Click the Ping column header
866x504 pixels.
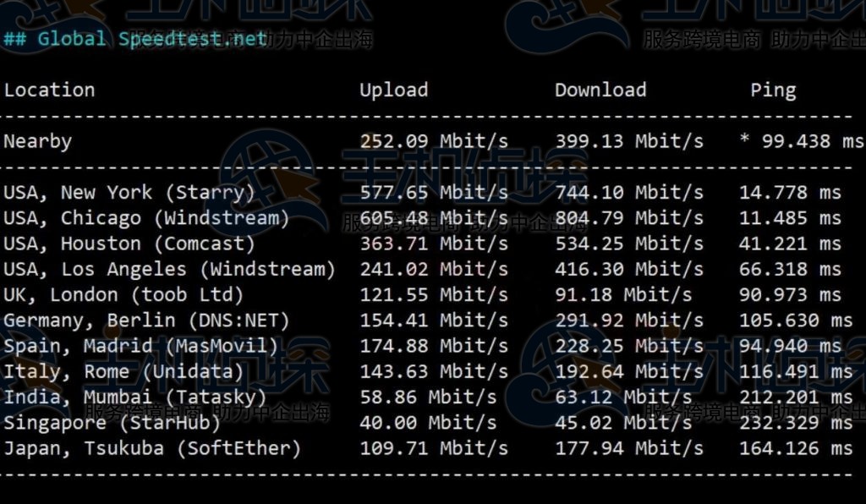click(x=773, y=90)
